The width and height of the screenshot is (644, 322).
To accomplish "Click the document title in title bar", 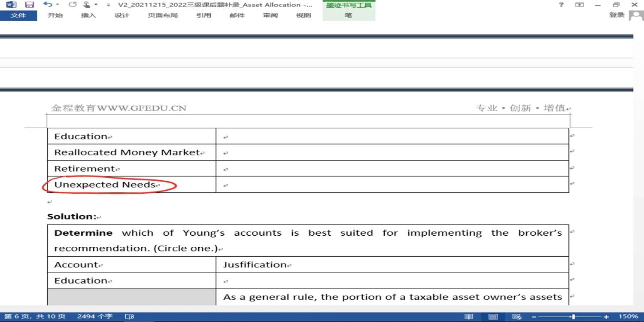I will click(x=215, y=5).
